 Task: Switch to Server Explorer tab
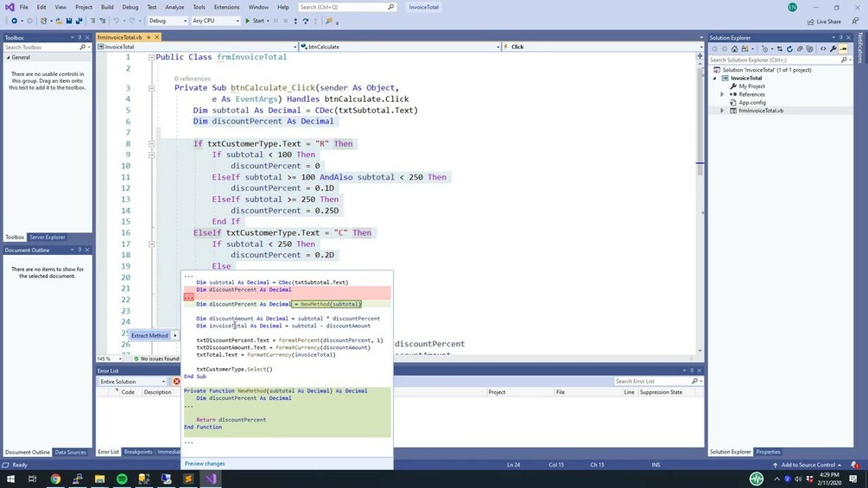click(48, 238)
